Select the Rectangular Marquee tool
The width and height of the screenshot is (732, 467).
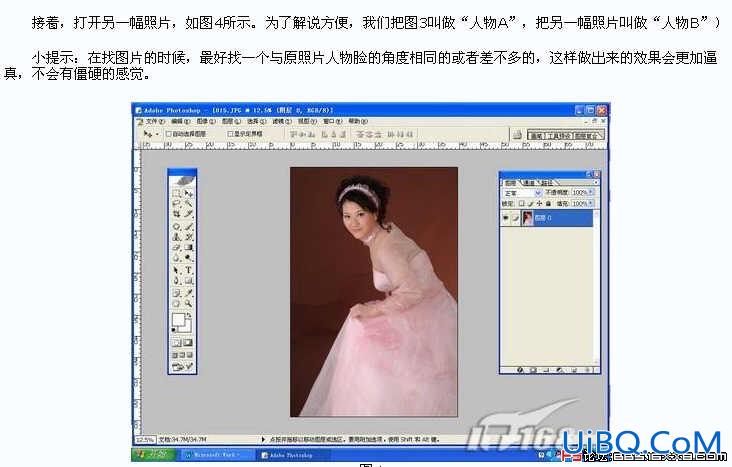(176, 193)
